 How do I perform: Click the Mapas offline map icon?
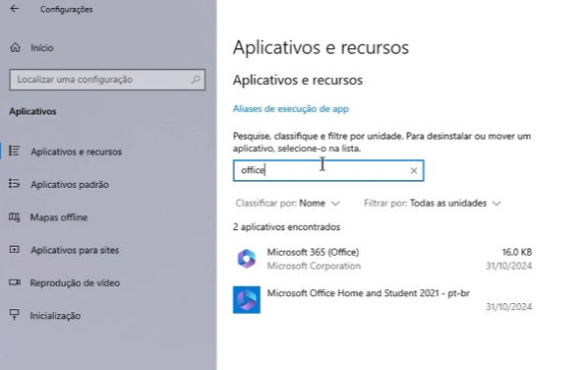(x=14, y=216)
